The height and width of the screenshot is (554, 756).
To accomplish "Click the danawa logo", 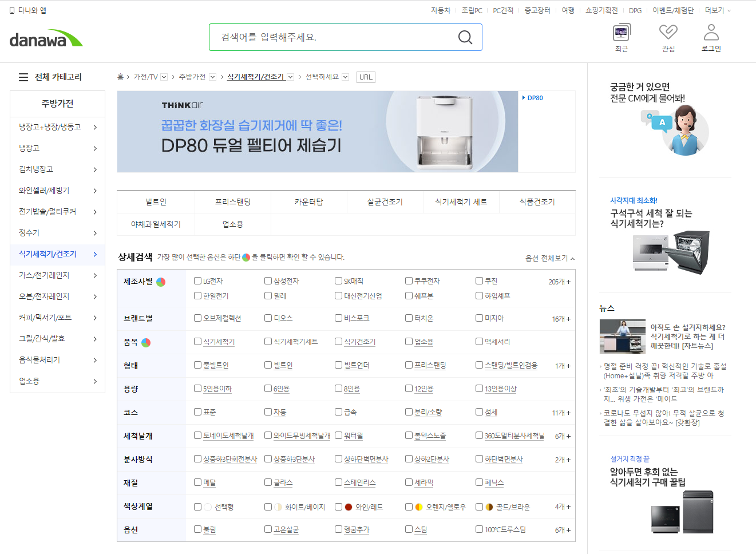I will tap(46, 38).
